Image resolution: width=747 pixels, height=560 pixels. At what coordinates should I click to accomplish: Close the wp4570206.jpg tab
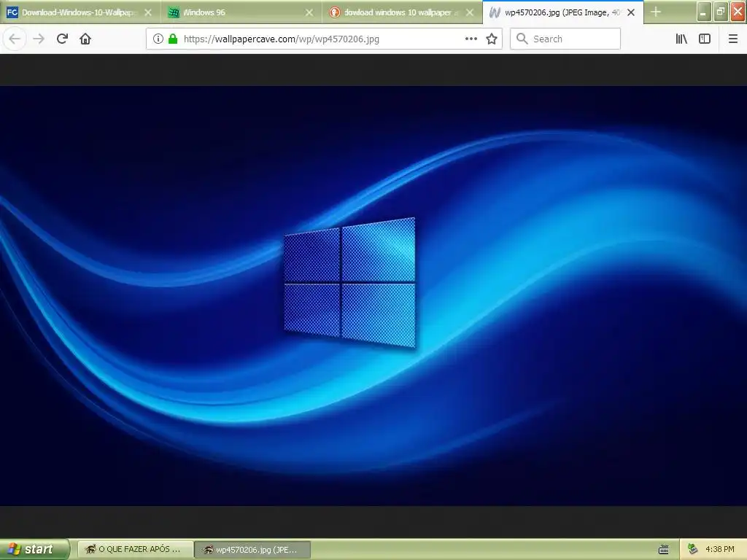point(631,12)
